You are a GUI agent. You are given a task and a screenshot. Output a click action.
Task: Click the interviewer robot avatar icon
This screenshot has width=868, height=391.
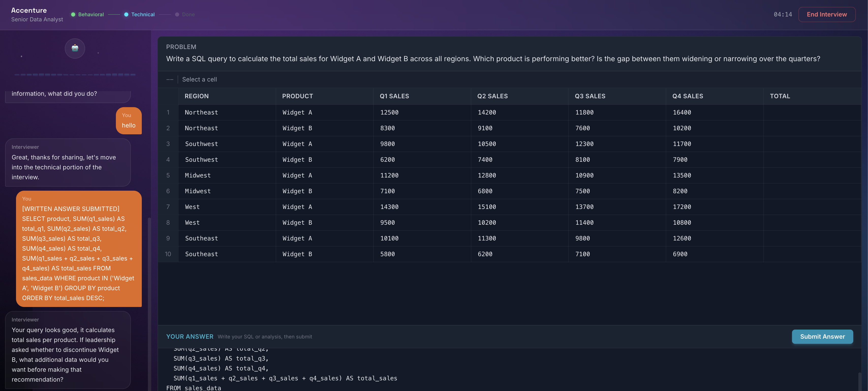[75, 48]
